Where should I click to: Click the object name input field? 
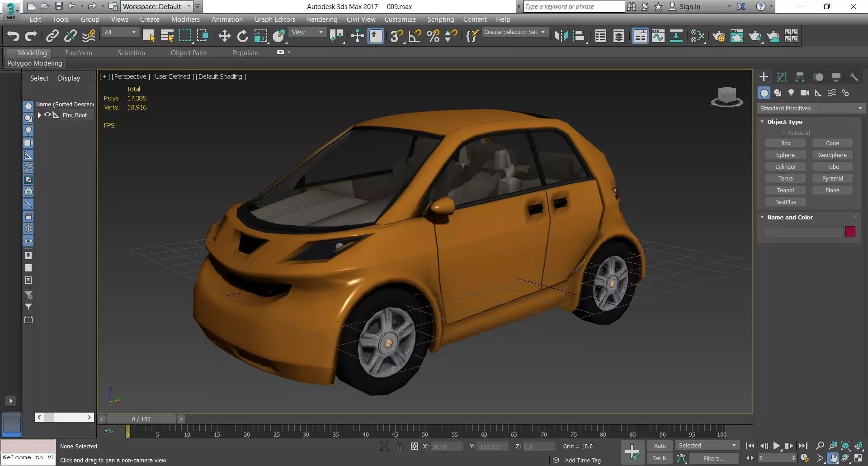pyautogui.click(x=804, y=232)
